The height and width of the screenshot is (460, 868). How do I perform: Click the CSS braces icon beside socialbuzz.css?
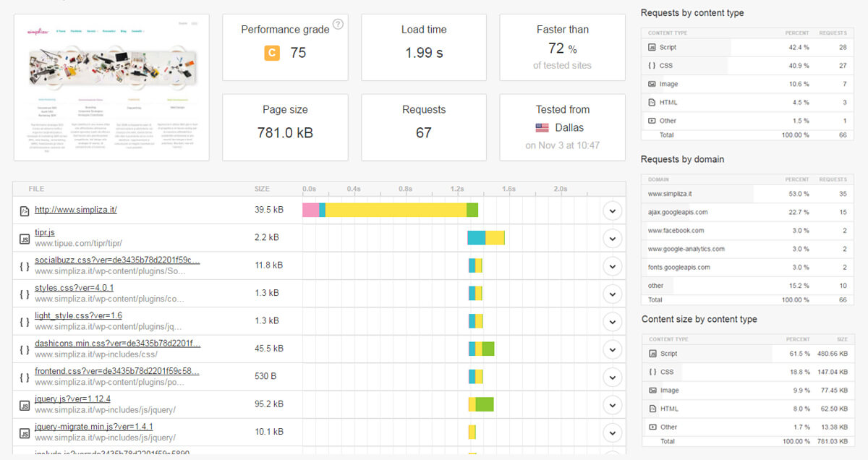click(x=24, y=266)
